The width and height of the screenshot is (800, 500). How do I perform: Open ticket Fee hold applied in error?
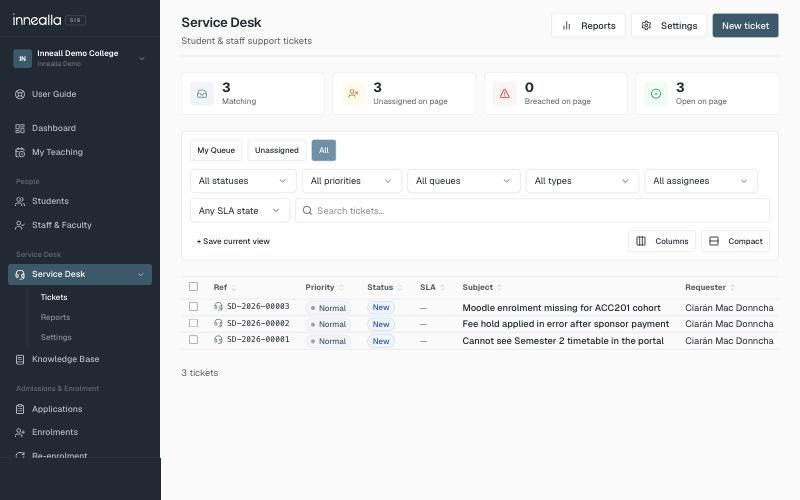[565, 324]
